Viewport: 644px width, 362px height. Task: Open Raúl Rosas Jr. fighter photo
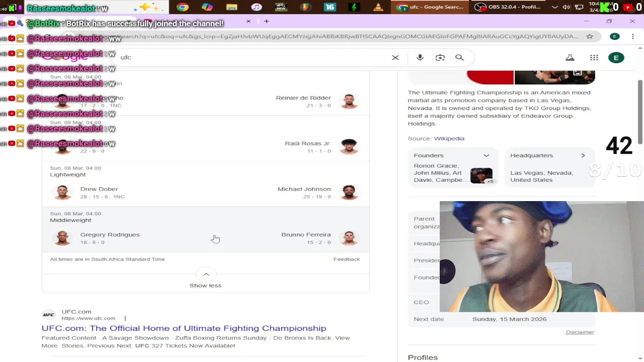[x=349, y=147]
